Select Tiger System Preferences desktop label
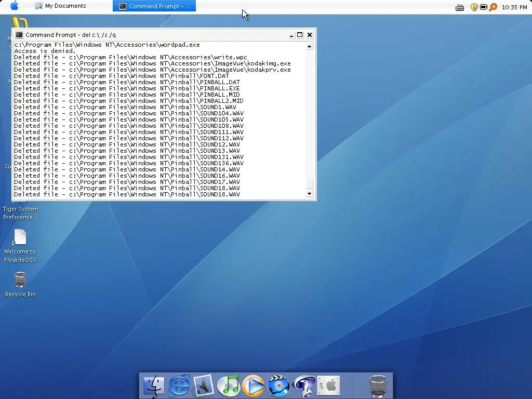Viewport: 532px width, 399px height. pyautogui.click(x=20, y=213)
